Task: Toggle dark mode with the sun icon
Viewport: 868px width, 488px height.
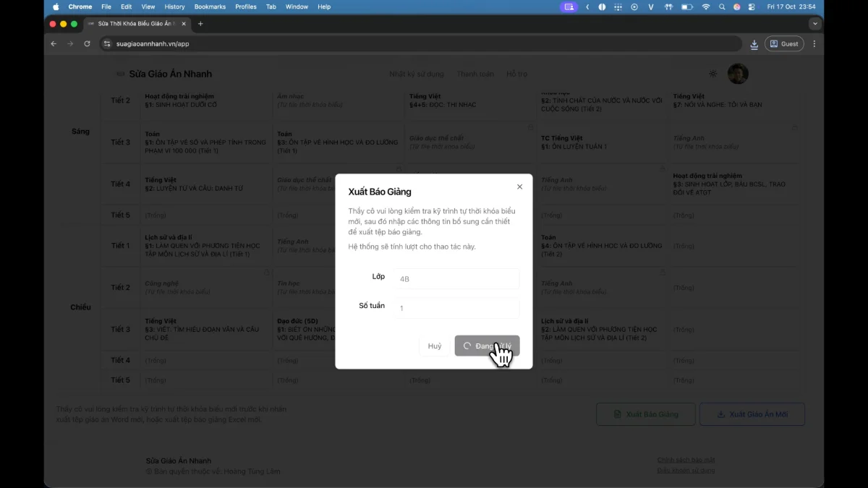Action: (712, 73)
